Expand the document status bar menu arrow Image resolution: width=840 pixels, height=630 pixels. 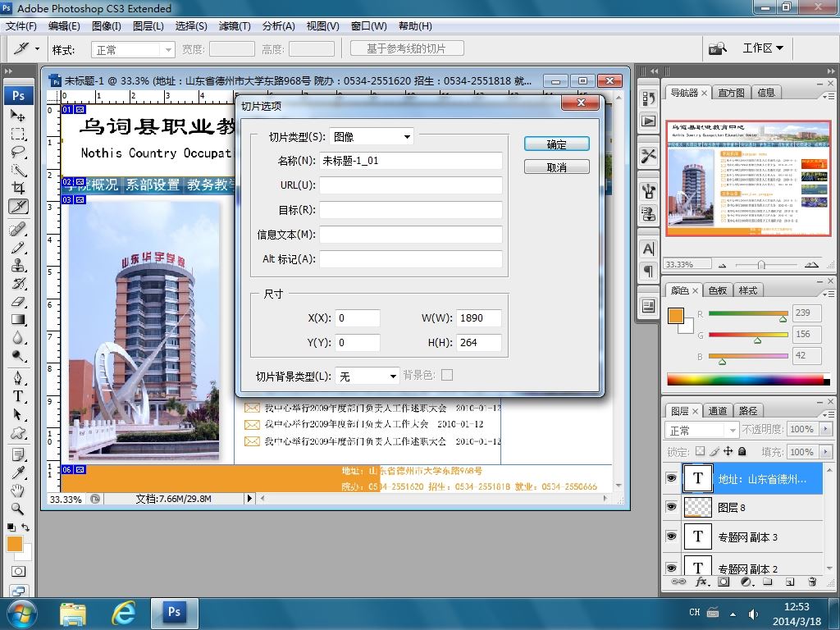coord(249,498)
